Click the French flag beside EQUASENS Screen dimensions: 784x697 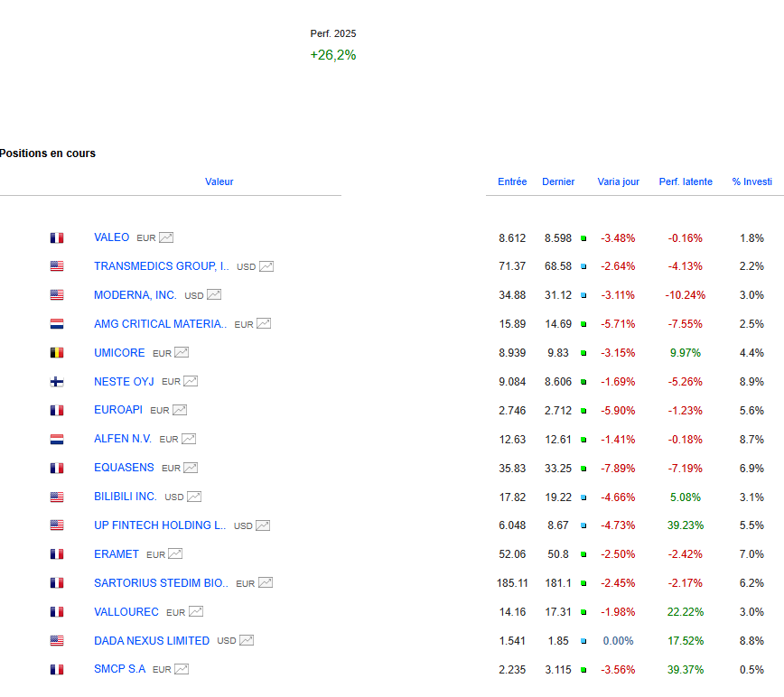click(57, 469)
